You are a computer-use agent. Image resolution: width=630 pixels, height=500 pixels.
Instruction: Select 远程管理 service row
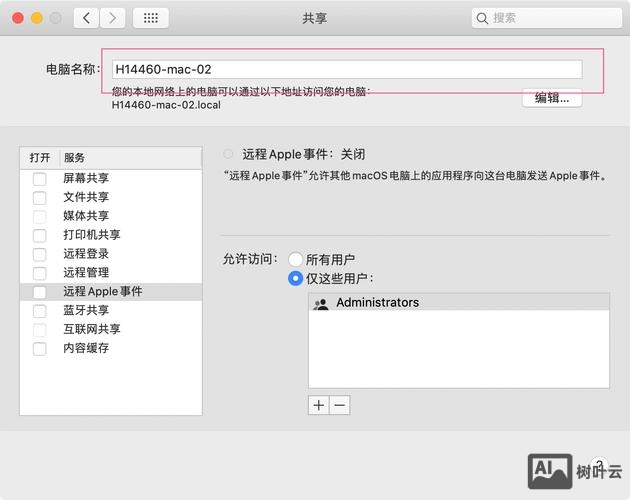click(111, 273)
